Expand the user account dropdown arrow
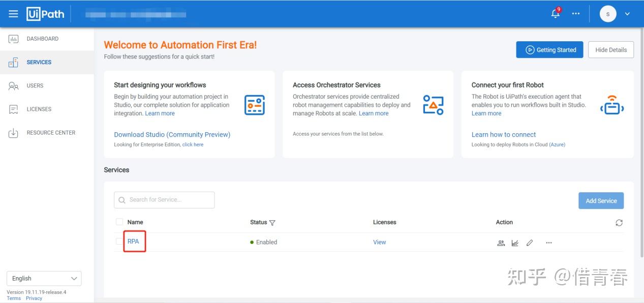The height and width of the screenshot is (303, 644). click(x=627, y=14)
